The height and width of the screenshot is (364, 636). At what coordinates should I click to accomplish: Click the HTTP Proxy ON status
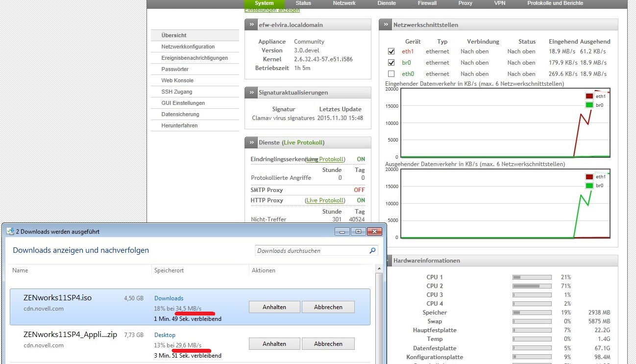(x=361, y=200)
